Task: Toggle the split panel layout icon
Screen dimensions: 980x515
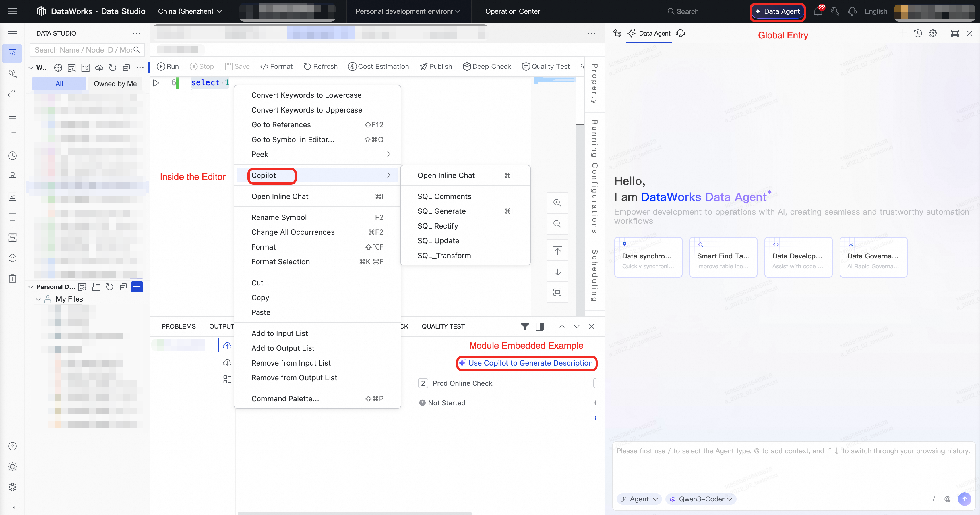Action: pyautogui.click(x=539, y=326)
